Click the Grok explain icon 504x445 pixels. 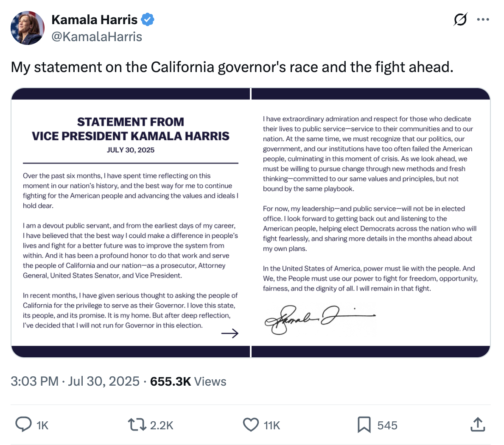tap(460, 19)
